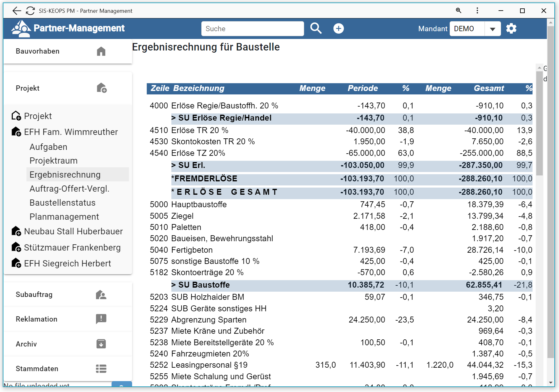This screenshot has height=392, width=559.
Task: Go back with the arrow icon
Action: point(17,11)
